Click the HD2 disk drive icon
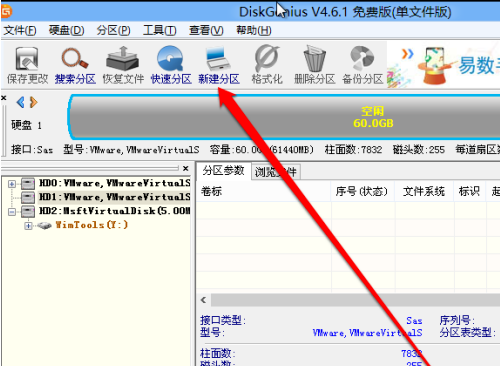Viewport: 500px width, 366px height. pos(28,211)
